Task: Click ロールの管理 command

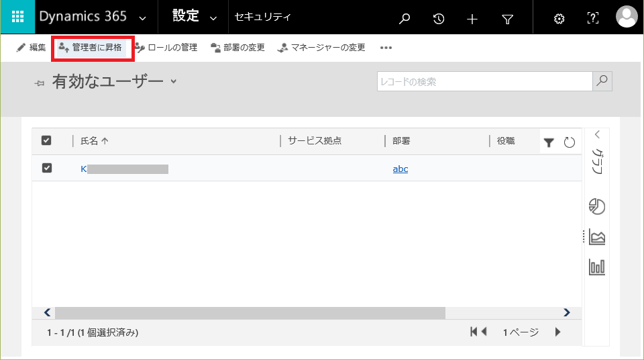Action: click(166, 48)
